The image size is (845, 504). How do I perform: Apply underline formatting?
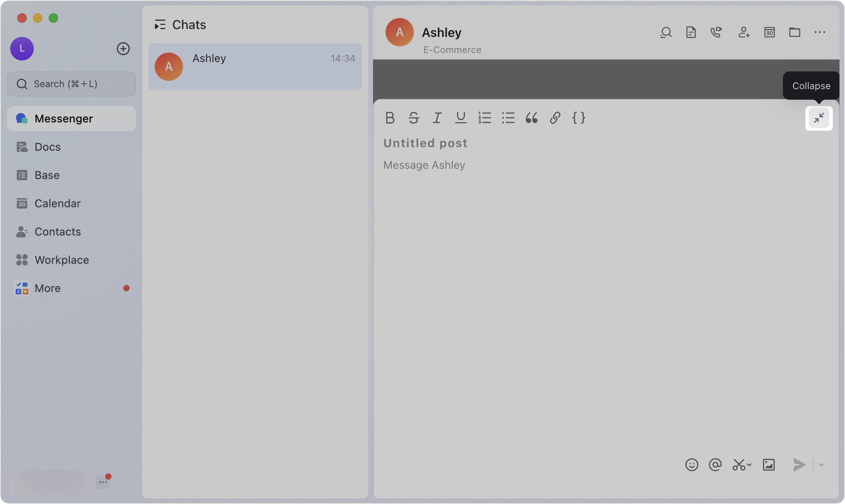[461, 118]
